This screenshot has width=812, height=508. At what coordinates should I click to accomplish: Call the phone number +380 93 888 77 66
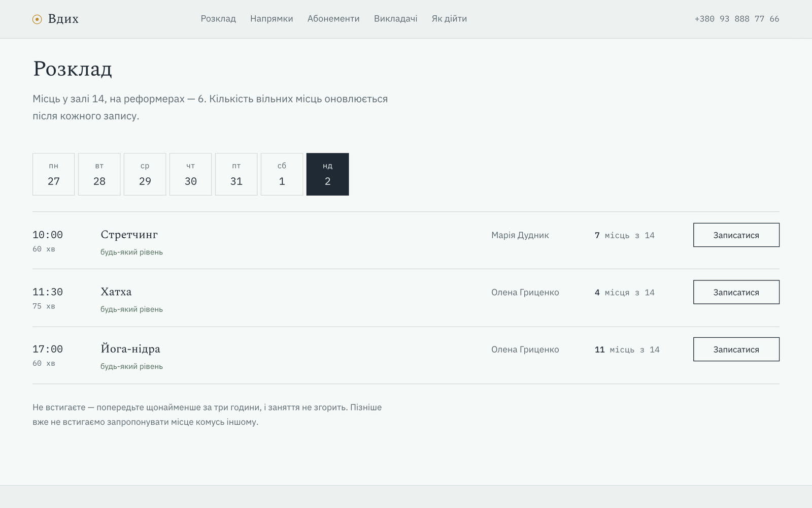(x=737, y=19)
